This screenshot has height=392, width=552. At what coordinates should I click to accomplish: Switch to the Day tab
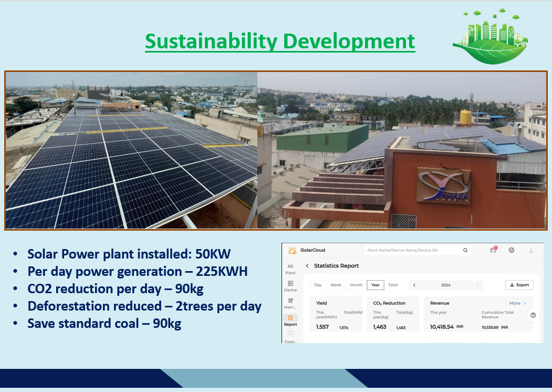click(318, 285)
